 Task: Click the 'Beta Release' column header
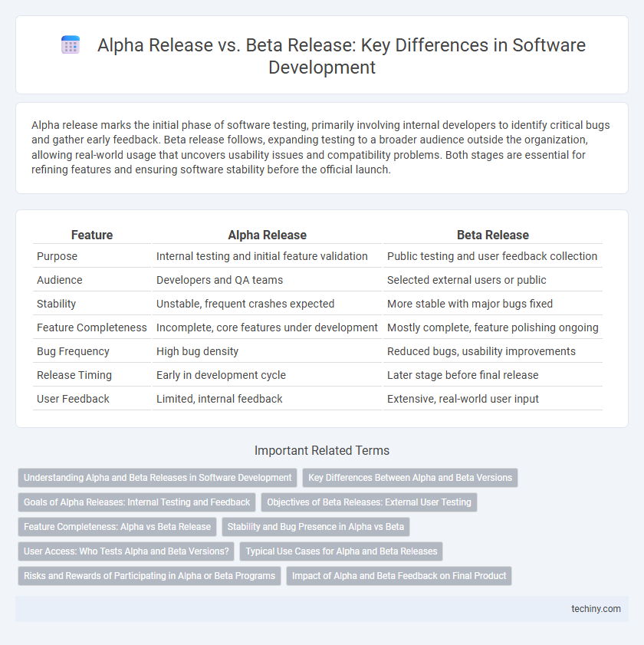tap(493, 235)
